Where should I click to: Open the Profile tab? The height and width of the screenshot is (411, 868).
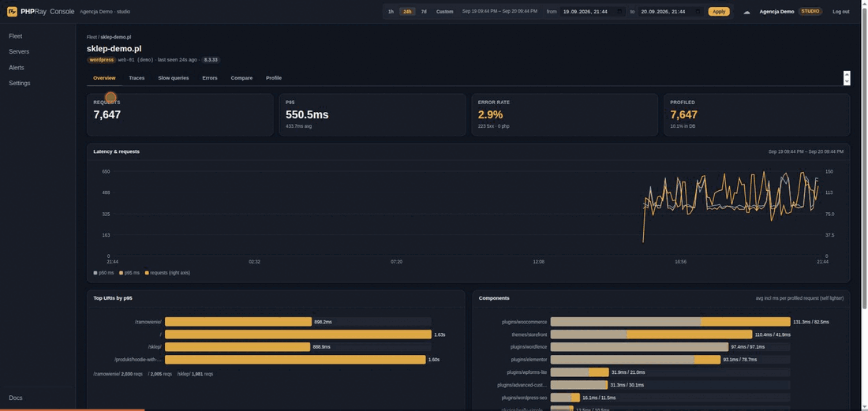(x=274, y=78)
